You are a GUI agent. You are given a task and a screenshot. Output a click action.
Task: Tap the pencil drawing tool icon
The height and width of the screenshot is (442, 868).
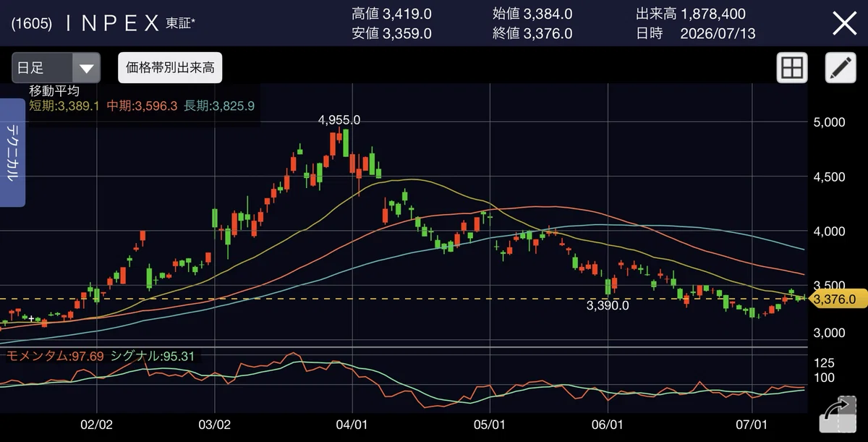(841, 68)
